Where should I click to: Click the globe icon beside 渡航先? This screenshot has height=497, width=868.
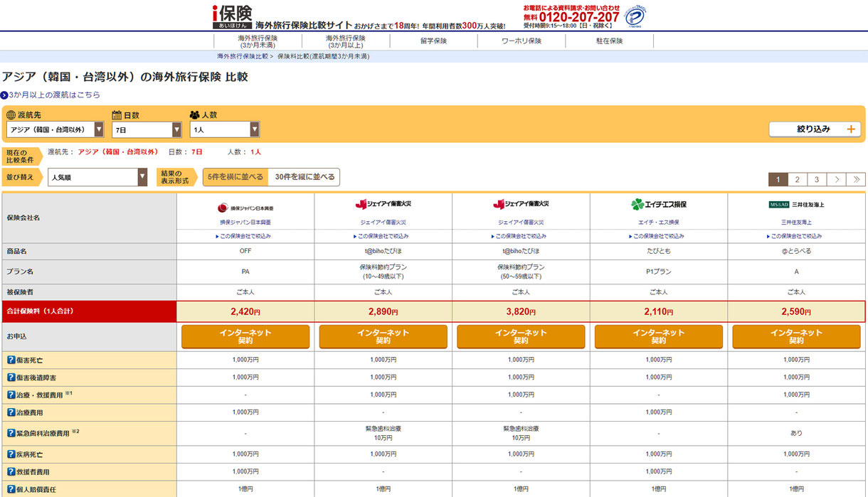11,114
